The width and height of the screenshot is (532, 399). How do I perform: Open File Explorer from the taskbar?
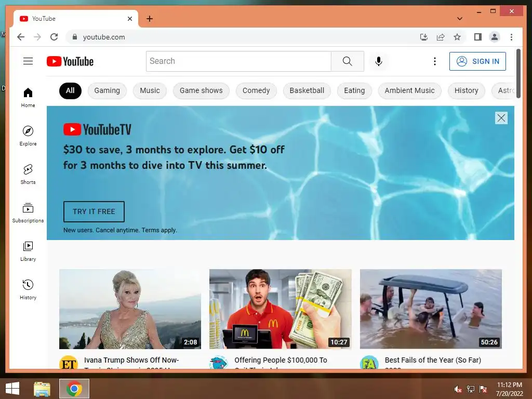coord(42,389)
